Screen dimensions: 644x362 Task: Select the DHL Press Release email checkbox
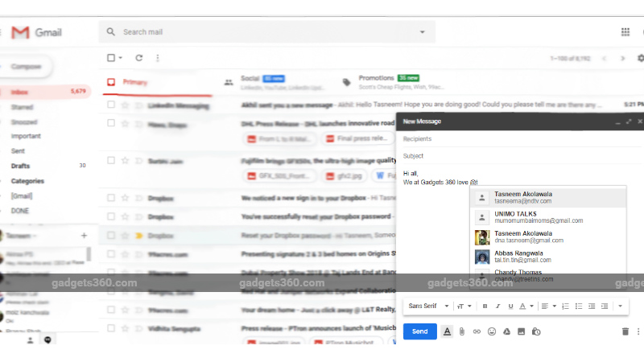click(x=111, y=123)
